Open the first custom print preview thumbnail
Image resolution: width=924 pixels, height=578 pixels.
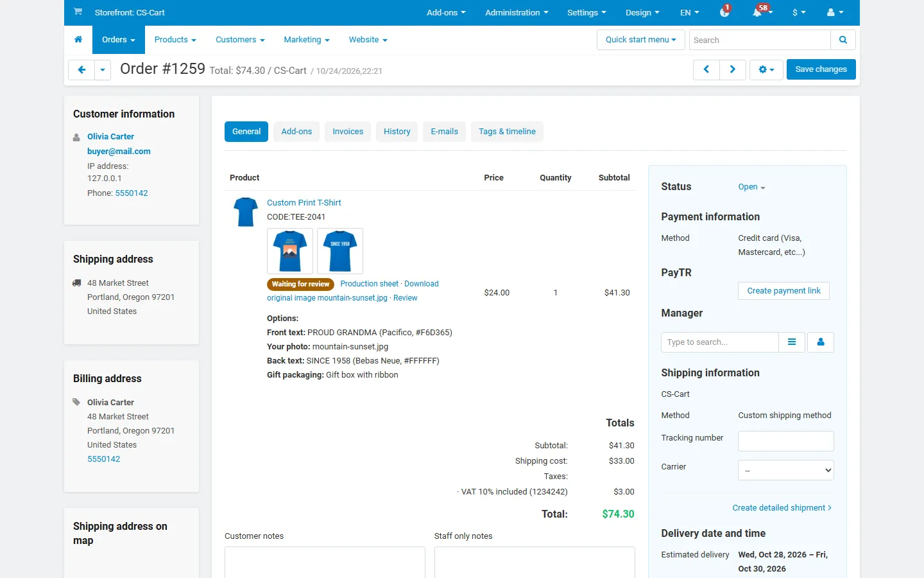coord(290,251)
